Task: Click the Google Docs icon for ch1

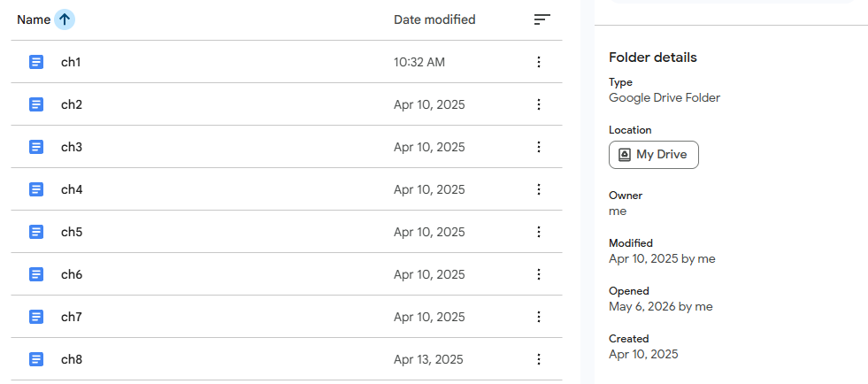Action: click(x=36, y=62)
